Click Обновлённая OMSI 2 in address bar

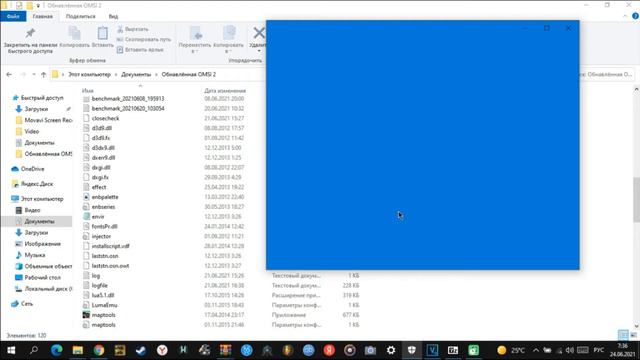click(189, 74)
